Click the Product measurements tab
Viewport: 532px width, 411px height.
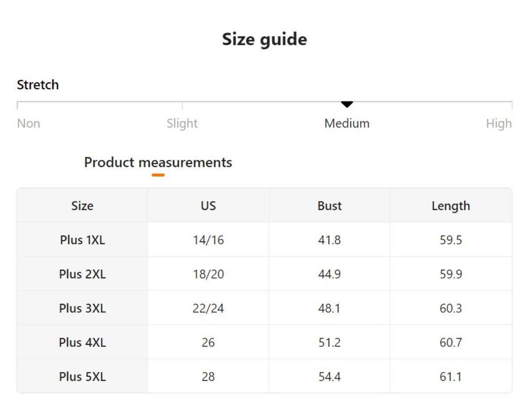click(158, 163)
